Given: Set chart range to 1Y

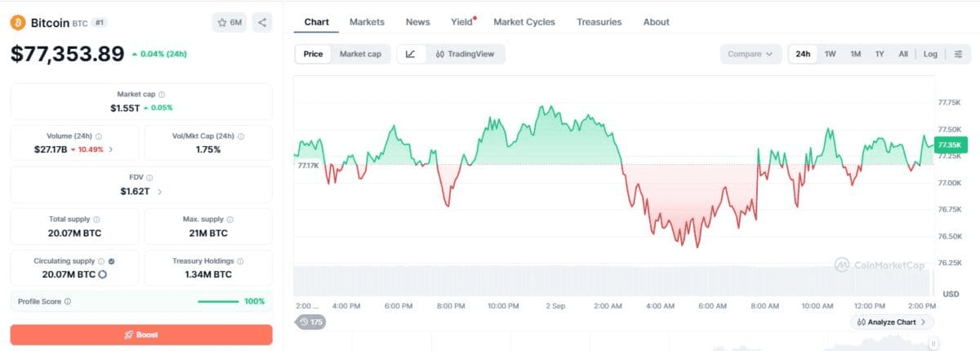Looking at the screenshot, I should (x=880, y=54).
